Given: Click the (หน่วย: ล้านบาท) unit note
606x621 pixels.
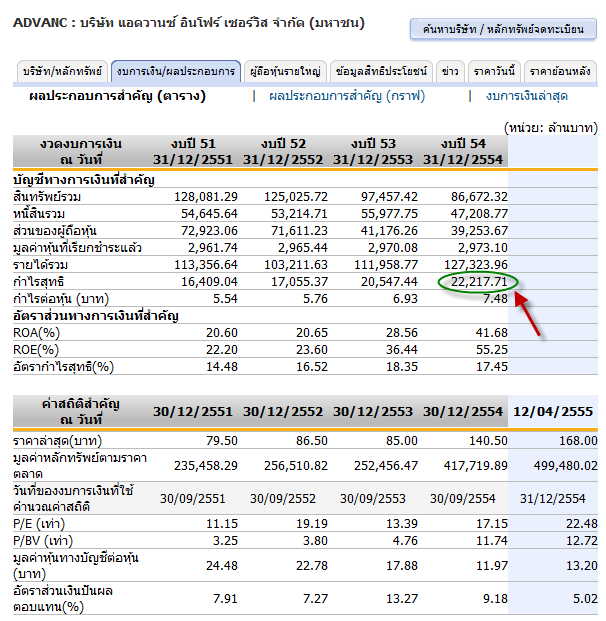Looking at the screenshot, I should click(x=551, y=128).
